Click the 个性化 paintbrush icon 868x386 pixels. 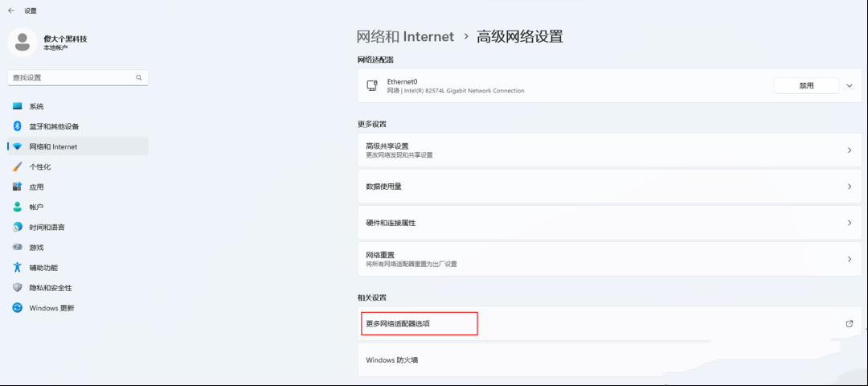pos(17,166)
